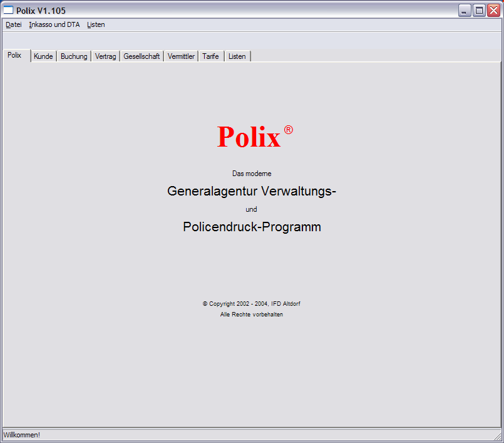The height and width of the screenshot is (443, 504).
Task: Open the Listen menu in the menu bar
Action: (x=96, y=24)
